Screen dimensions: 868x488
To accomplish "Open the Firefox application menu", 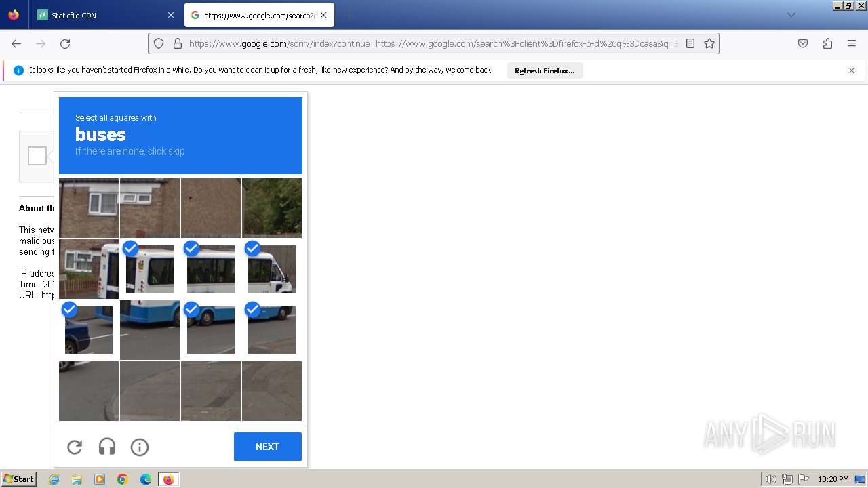I will (x=852, y=43).
